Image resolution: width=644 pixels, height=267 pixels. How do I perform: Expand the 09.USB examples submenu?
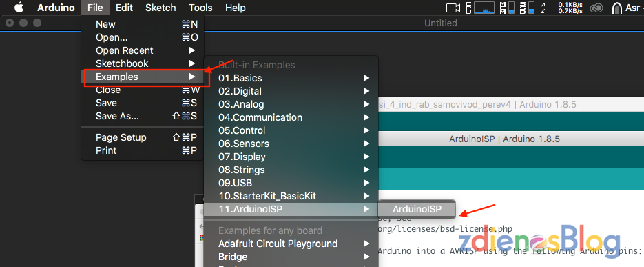click(x=291, y=183)
